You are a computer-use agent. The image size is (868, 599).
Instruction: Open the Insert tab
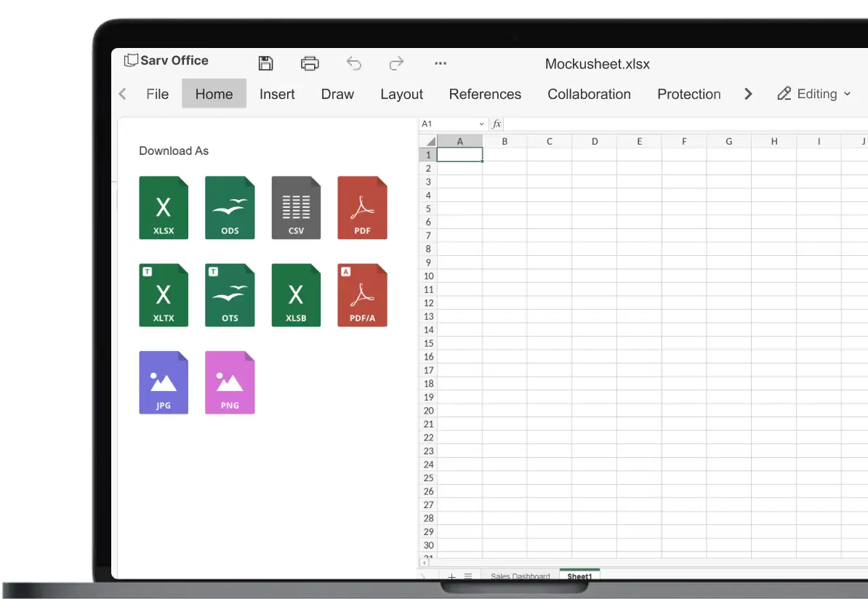(x=277, y=94)
